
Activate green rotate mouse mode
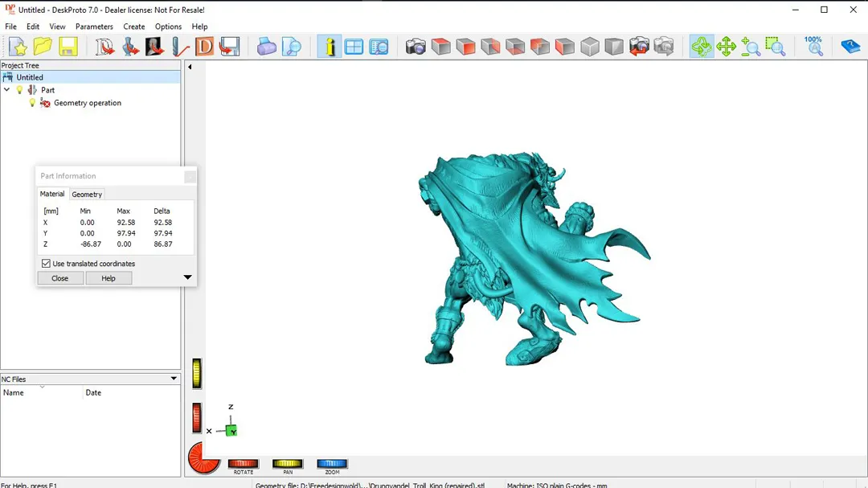pyautogui.click(x=702, y=47)
